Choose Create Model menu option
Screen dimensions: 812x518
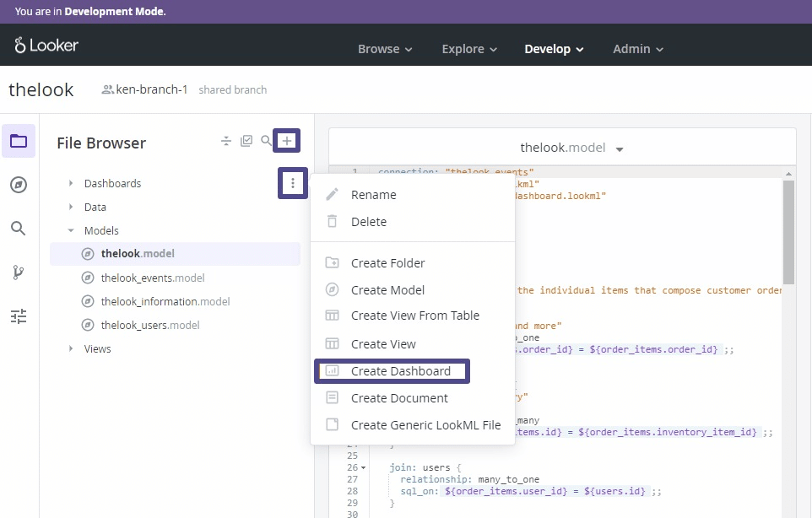coord(413,289)
